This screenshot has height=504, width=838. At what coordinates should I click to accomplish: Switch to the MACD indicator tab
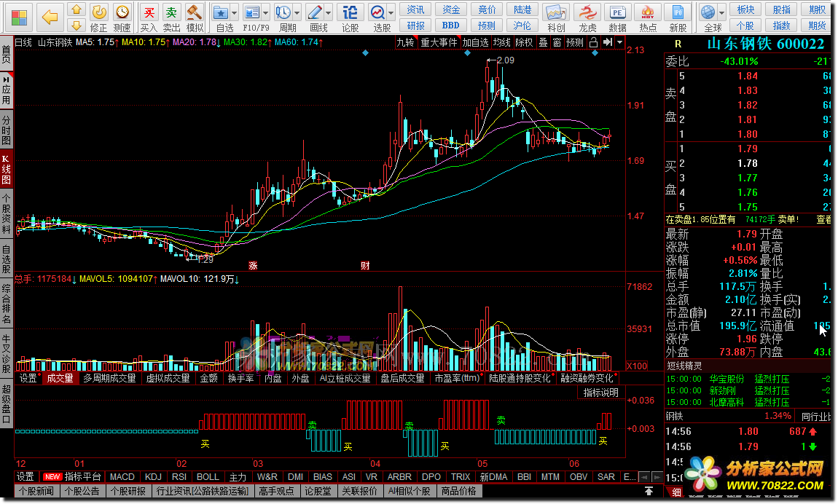122,477
